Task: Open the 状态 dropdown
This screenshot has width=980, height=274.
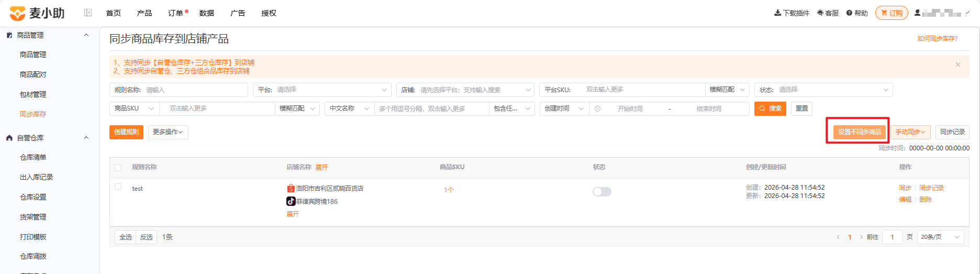Action: (823, 90)
